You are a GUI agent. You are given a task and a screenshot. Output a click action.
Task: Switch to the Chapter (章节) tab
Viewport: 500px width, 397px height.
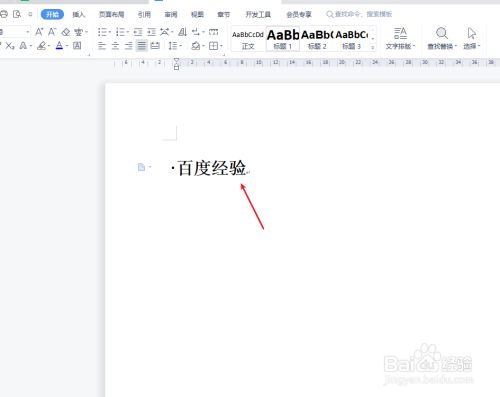click(223, 14)
